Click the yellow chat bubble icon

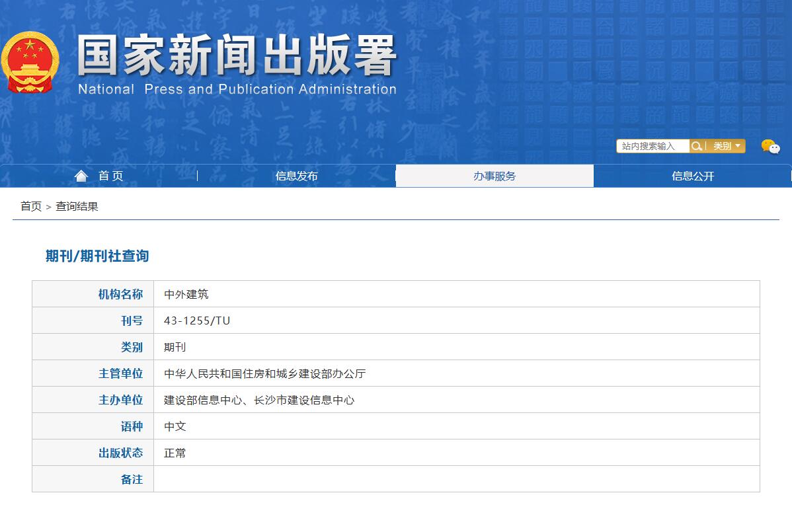[x=769, y=146]
